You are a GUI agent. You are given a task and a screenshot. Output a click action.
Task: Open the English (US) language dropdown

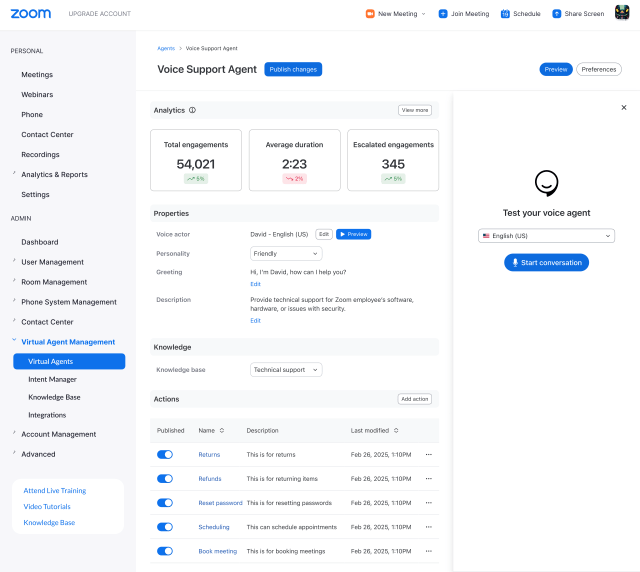tap(546, 236)
